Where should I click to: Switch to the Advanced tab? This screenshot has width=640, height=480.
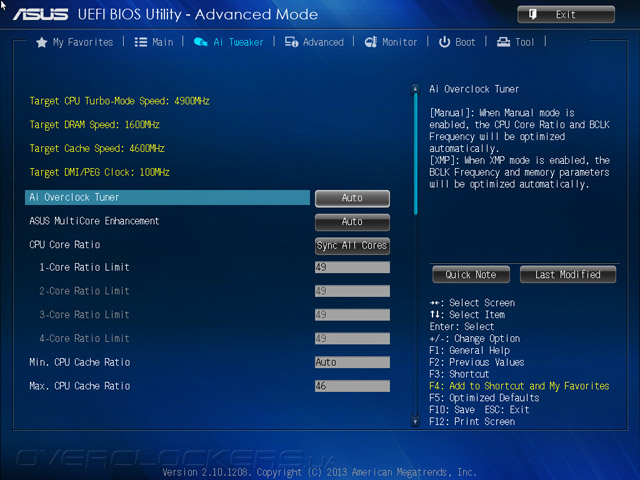click(314, 42)
